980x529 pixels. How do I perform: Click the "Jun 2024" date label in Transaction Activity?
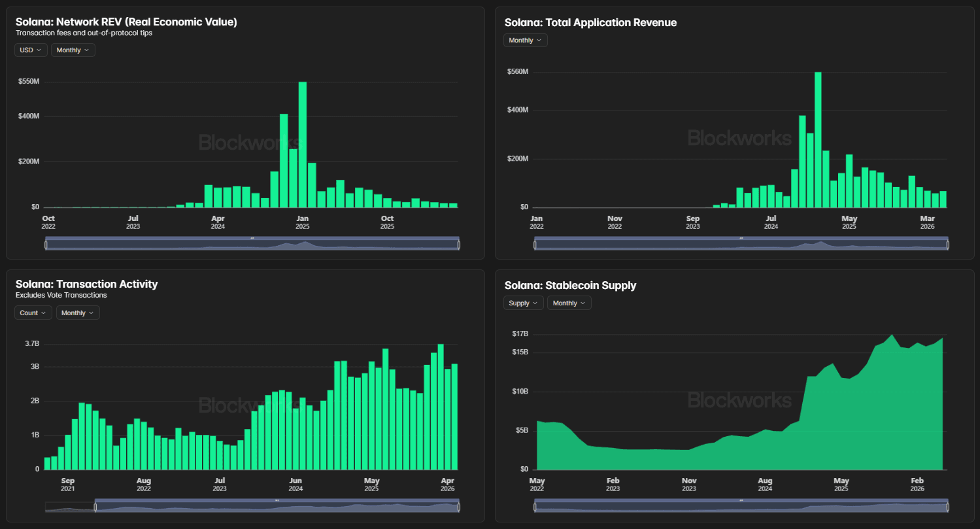coord(296,485)
